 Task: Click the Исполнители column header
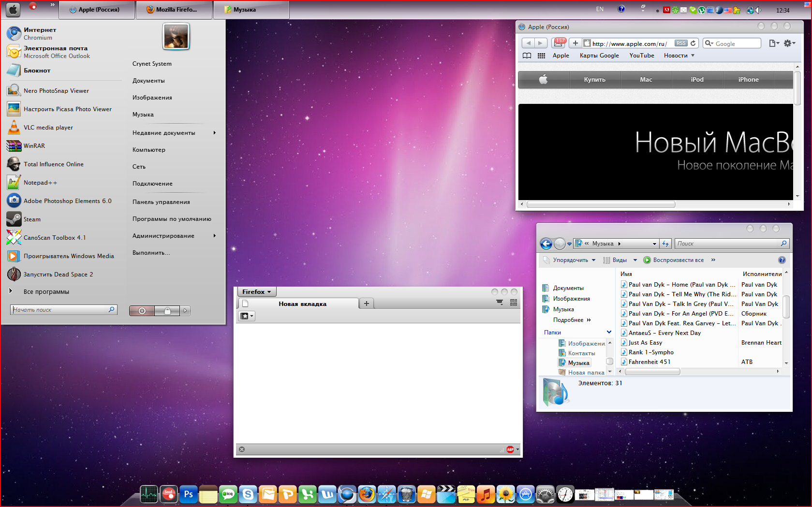(x=762, y=274)
